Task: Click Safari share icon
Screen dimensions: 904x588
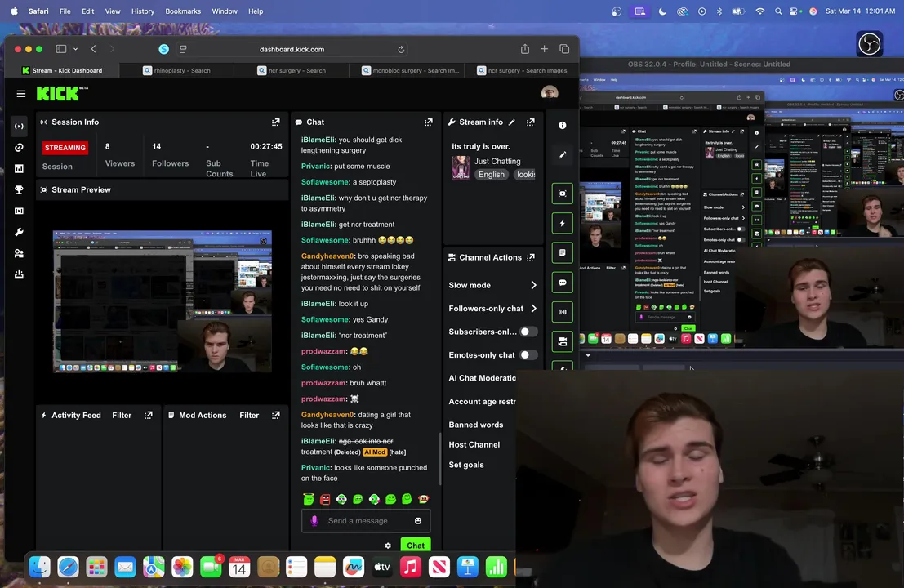Action: click(524, 49)
